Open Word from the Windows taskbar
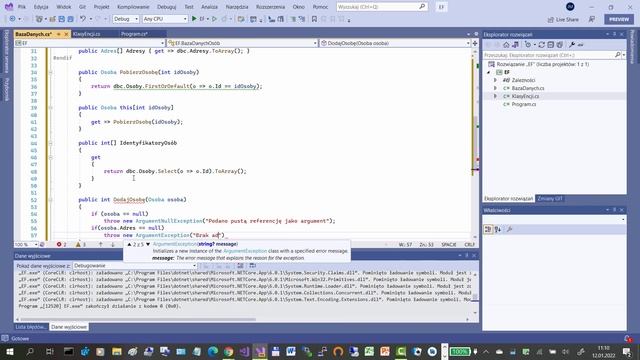Screen dimensions: 640x360 [x=291, y=351]
